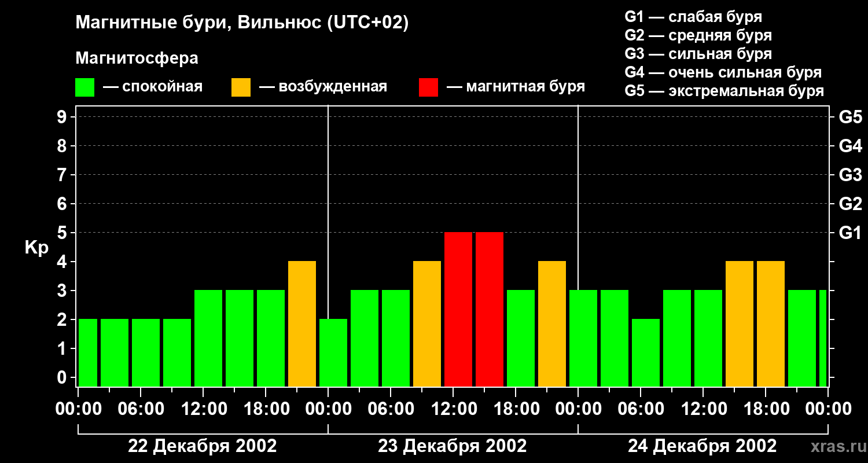Click the 18:00 time label above 22 Декабря

pos(266,409)
